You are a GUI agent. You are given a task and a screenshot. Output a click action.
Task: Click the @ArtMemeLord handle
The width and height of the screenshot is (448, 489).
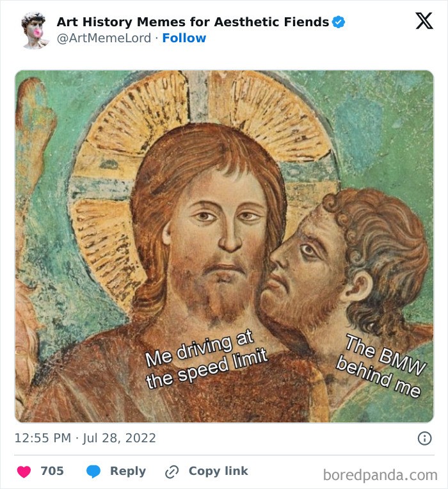[x=104, y=38]
